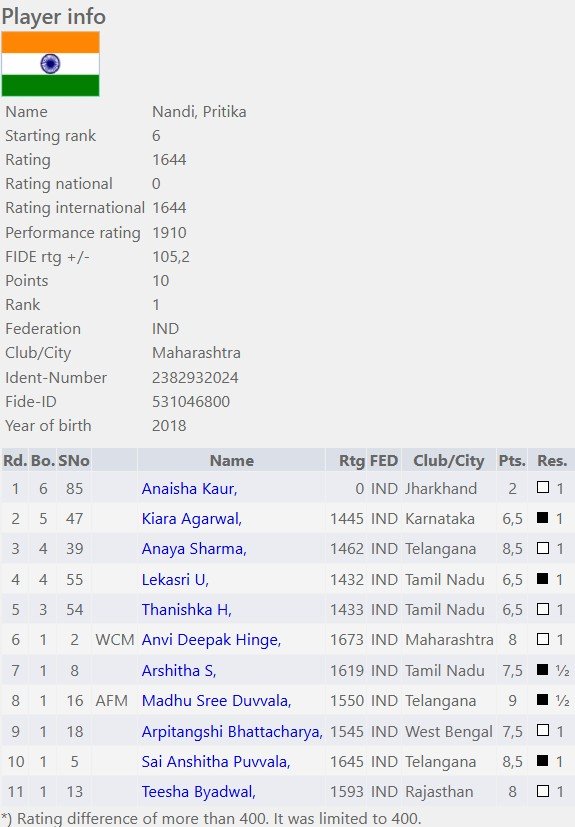Image resolution: width=575 pixels, height=827 pixels.
Task: Click the Name column header
Action: click(232, 460)
